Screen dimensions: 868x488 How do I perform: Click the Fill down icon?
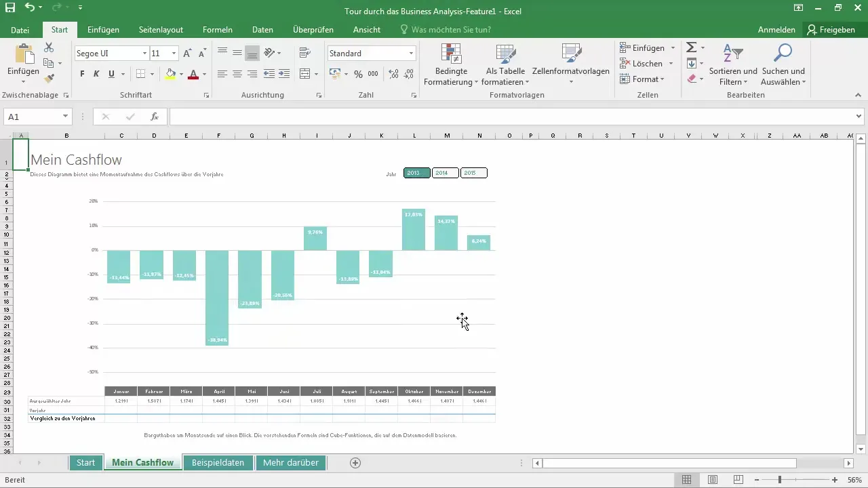[691, 63]
